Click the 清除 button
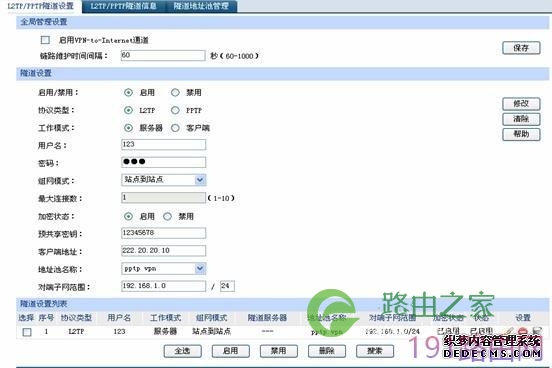The image size is (552, 368). [521, 119]
